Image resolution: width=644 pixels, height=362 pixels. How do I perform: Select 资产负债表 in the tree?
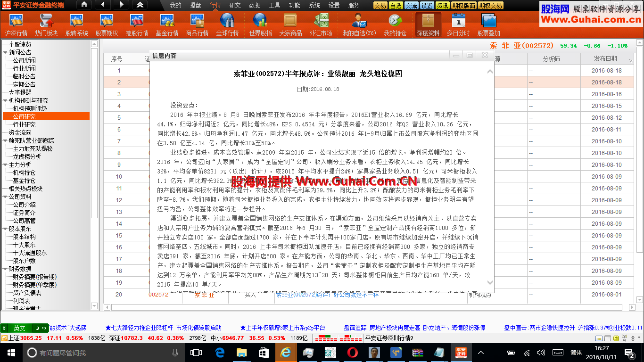pos(27,293)
